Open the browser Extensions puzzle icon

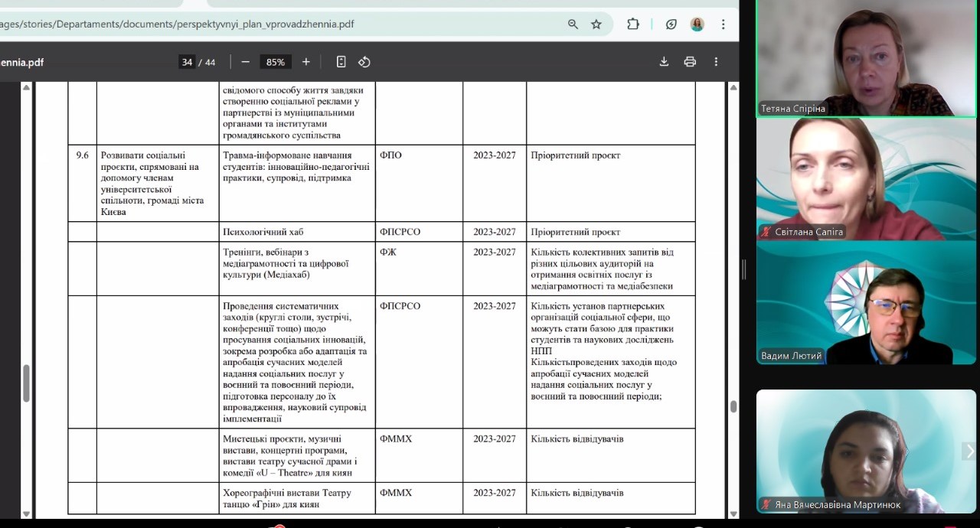(x=633, y=24)
